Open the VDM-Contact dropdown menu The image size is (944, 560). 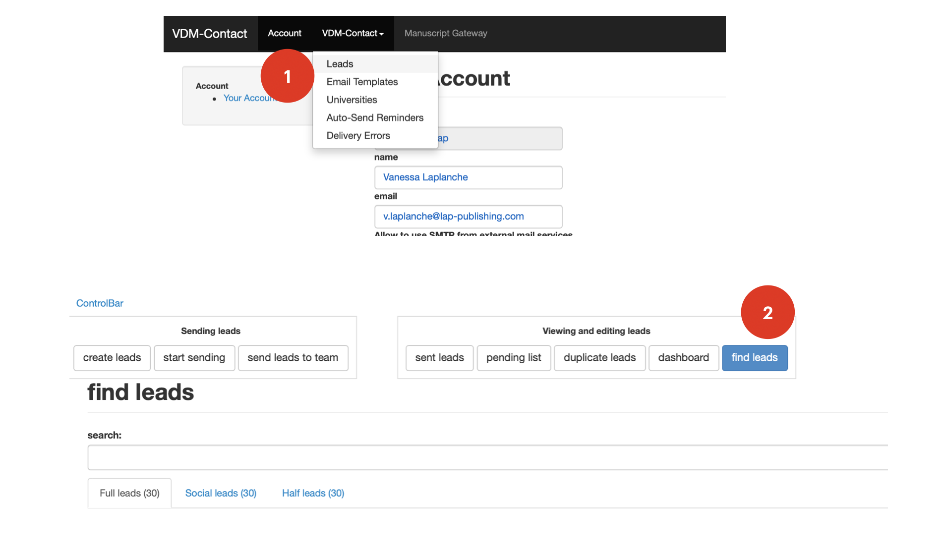pyautogui.click(x=353, y=33)
